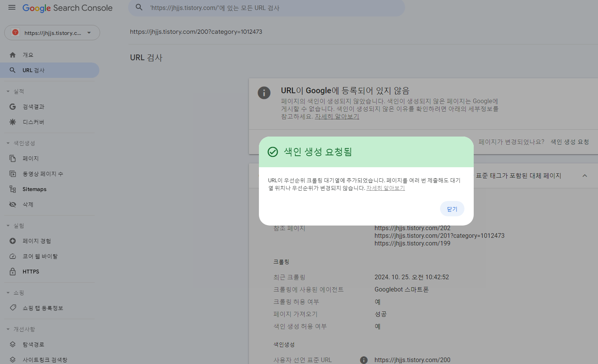Click the Google Search Console logo

68,8
